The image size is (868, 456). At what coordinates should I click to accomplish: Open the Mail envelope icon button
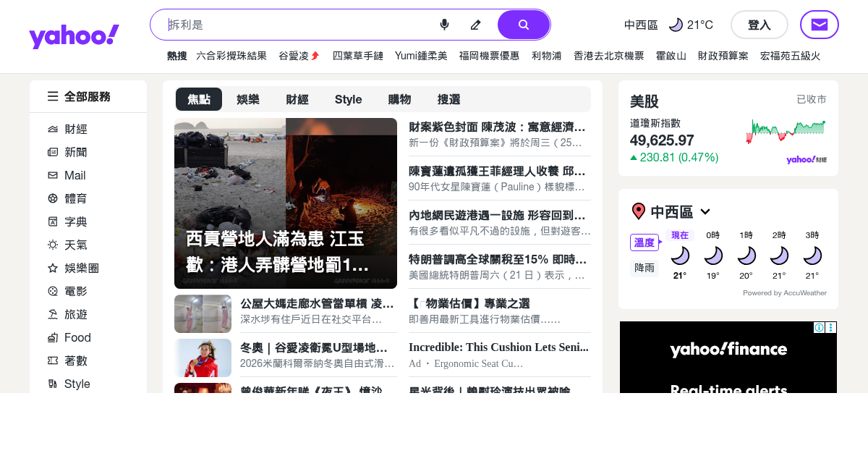[x=819, y=25]
